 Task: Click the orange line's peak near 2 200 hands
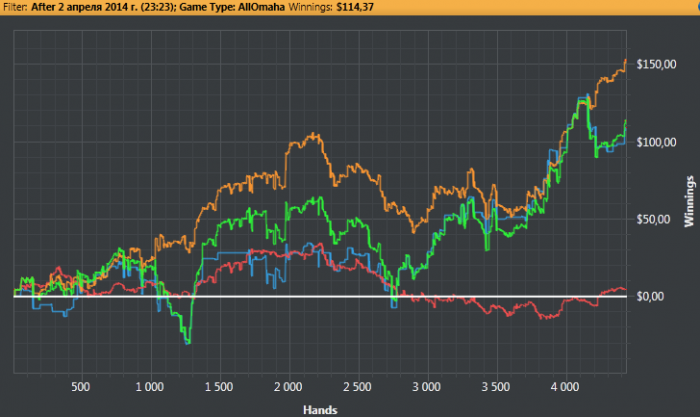point(313,134)
